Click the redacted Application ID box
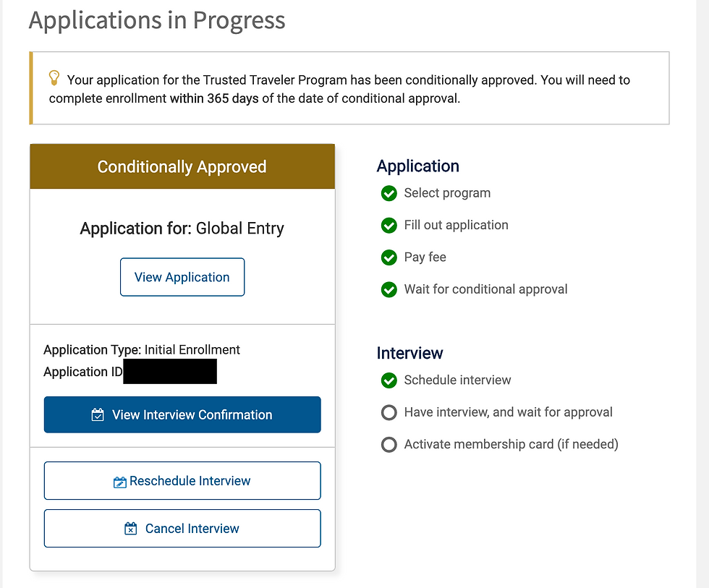 [x=170, y=371]
